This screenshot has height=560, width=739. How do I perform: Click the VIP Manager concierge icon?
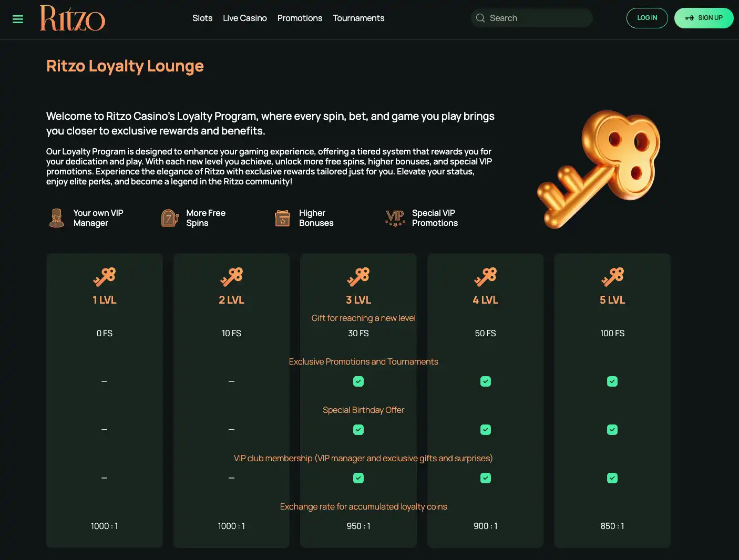(x=57, y=218)
